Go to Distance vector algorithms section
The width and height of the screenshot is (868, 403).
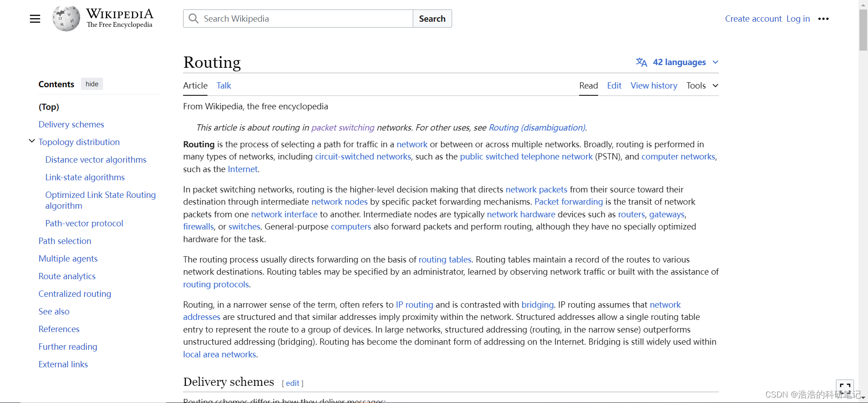pos(96,159)
